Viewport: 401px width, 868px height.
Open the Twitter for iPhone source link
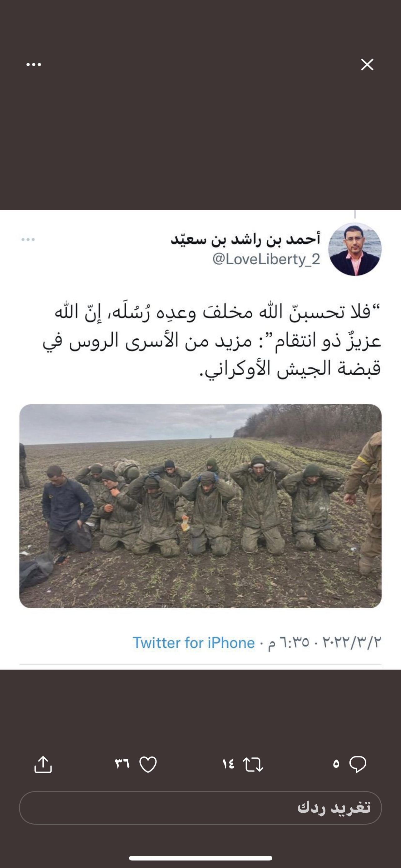click(x=194, y=643)
